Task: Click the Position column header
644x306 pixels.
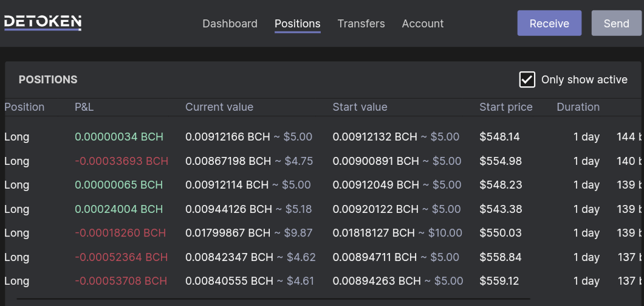Action: point(24,107)
